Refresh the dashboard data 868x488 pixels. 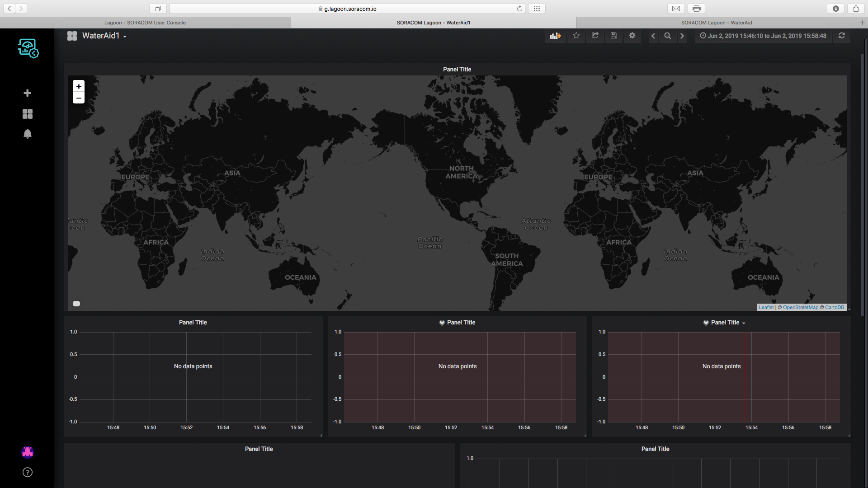tap(841, 36)
